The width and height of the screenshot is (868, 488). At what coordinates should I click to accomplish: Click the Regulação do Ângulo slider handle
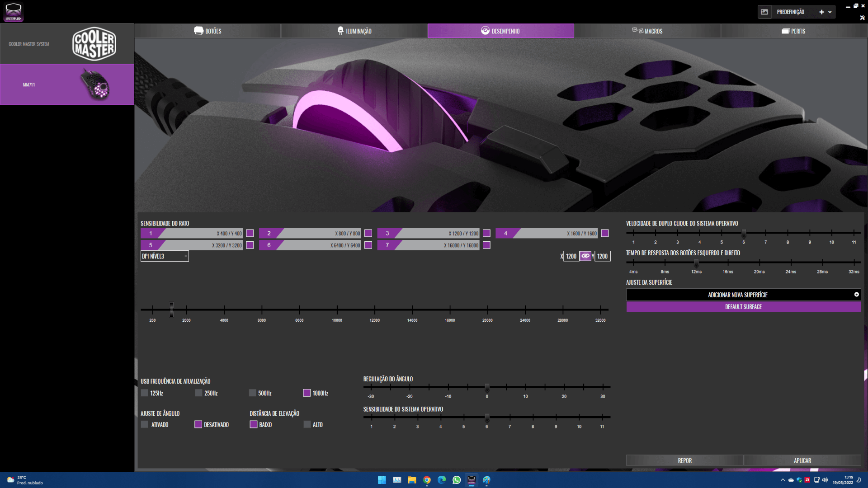[x=487, y=388]
